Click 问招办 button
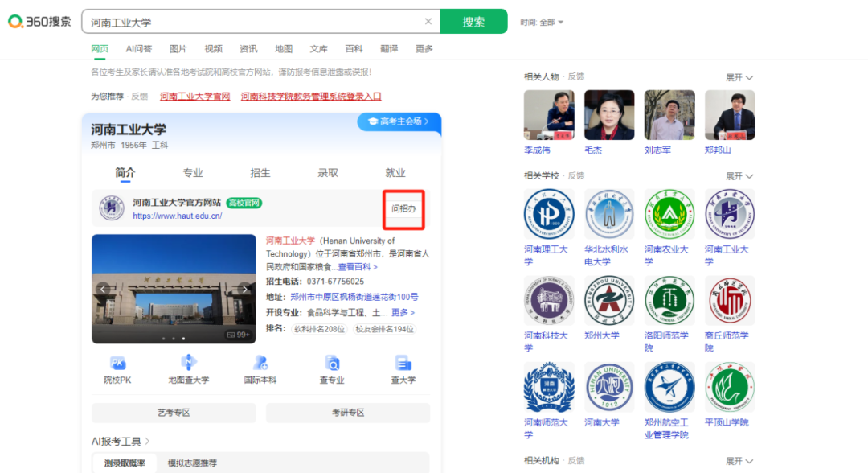Image resolution: width=868 pixels, height=473 pixels. [403, 209]
